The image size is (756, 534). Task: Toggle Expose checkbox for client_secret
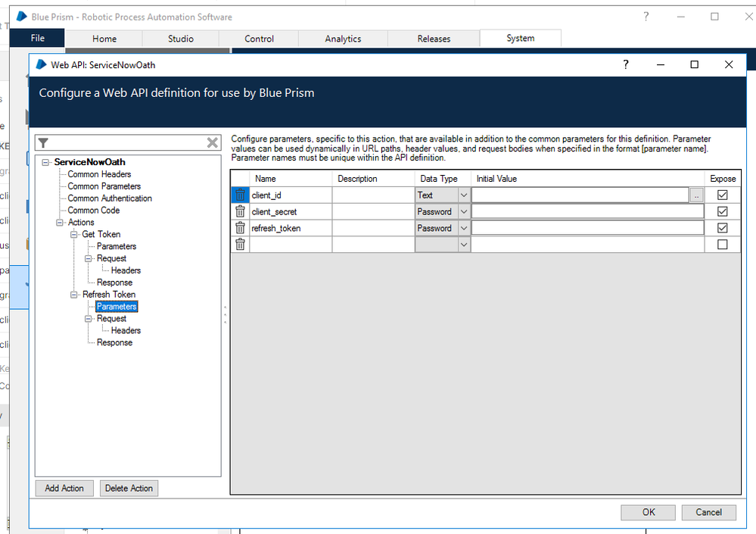[x=722, y=212]
